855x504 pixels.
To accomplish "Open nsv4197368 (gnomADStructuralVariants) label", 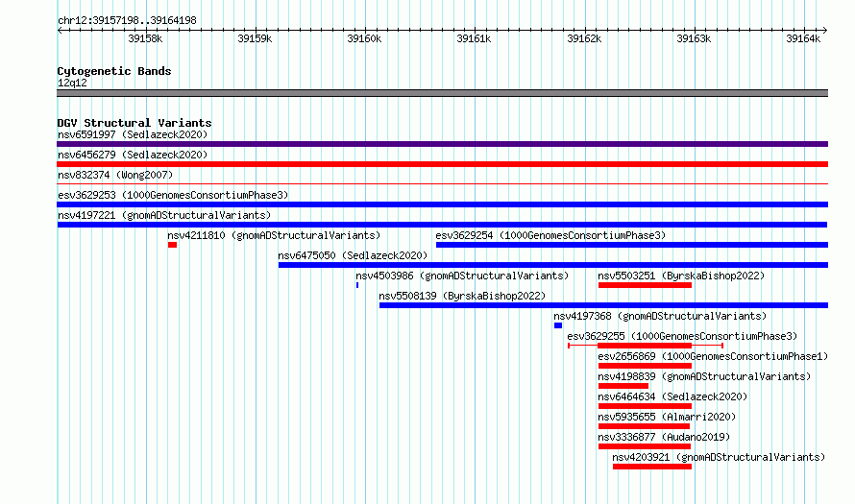I will click(x=660, y=316).
